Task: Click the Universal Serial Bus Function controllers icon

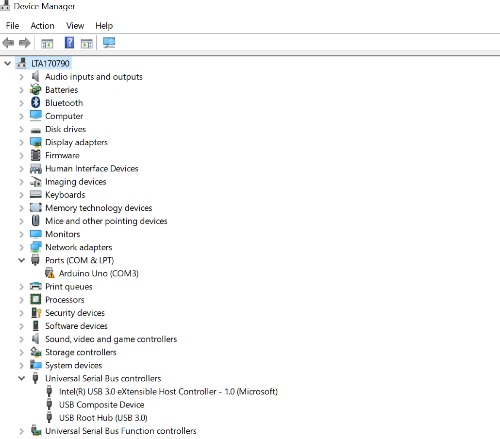Action: [x=36, y=431]
